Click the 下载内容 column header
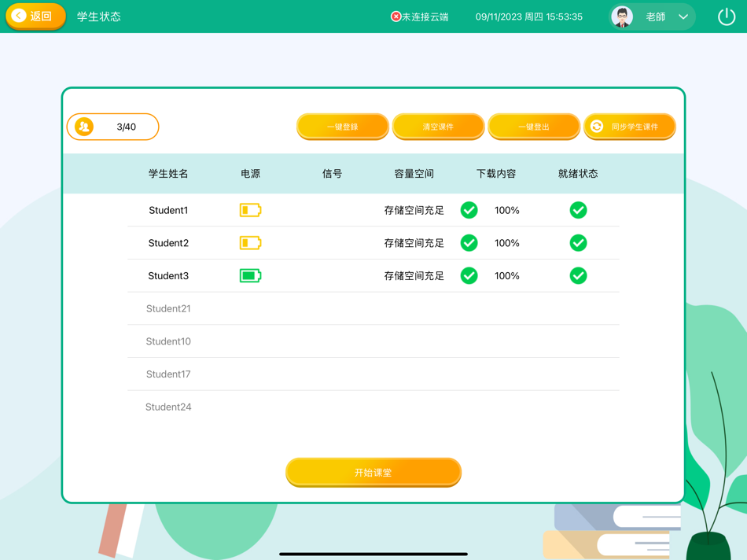Image resolution: width=747 pixels, height=560 pixels. click(496, 174)
